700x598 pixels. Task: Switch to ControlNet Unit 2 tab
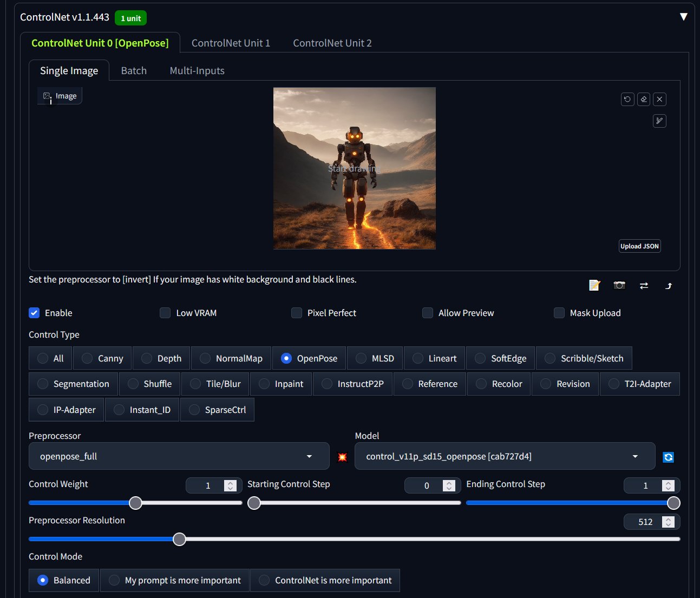click(x=332, y=43)
